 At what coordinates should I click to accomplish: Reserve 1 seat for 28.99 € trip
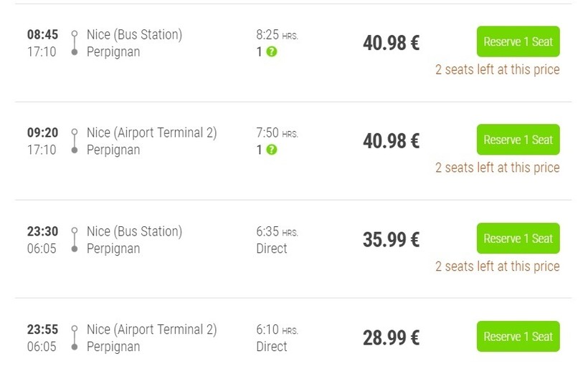[518, 337]
